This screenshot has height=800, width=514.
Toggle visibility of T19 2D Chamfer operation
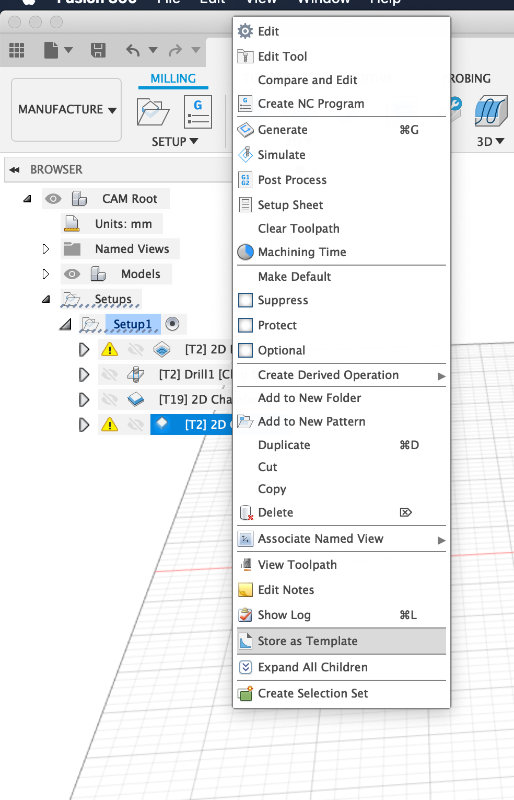point(110,399)
